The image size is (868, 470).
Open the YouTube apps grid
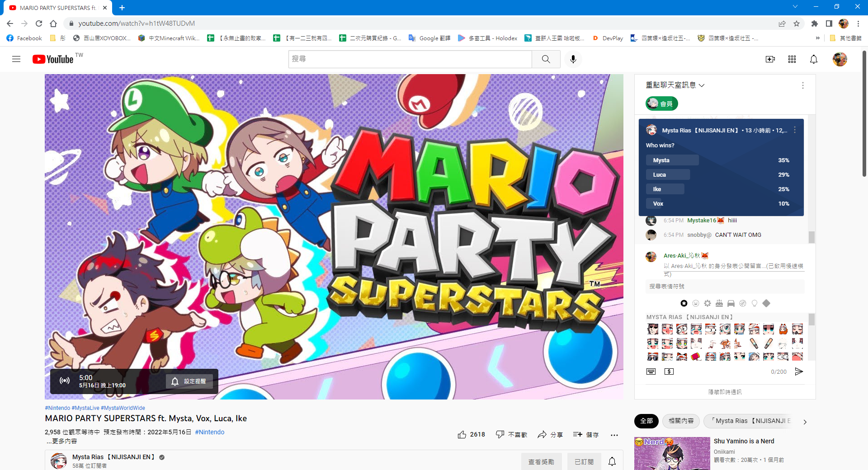click(x=792, y=59)
